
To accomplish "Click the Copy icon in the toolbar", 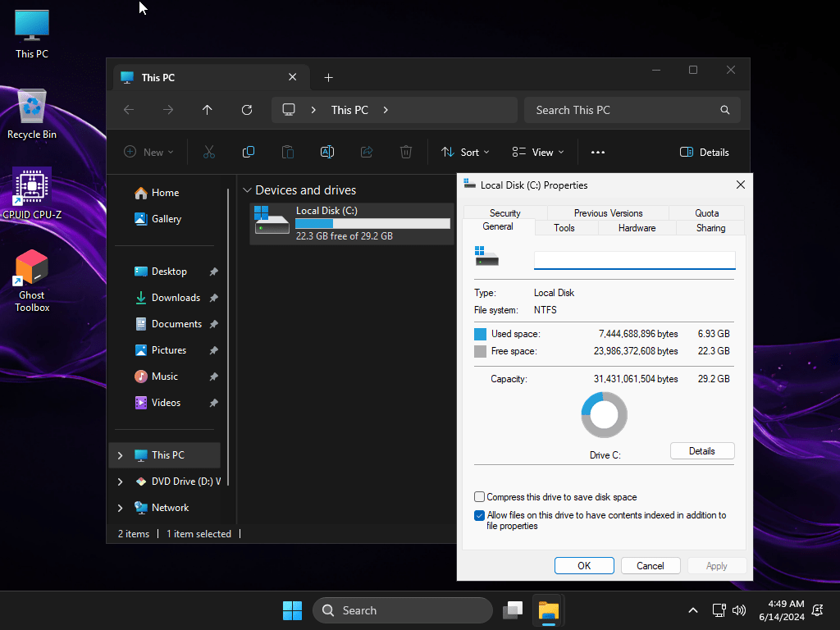I will pyautogui.click(x=249, y=152).
